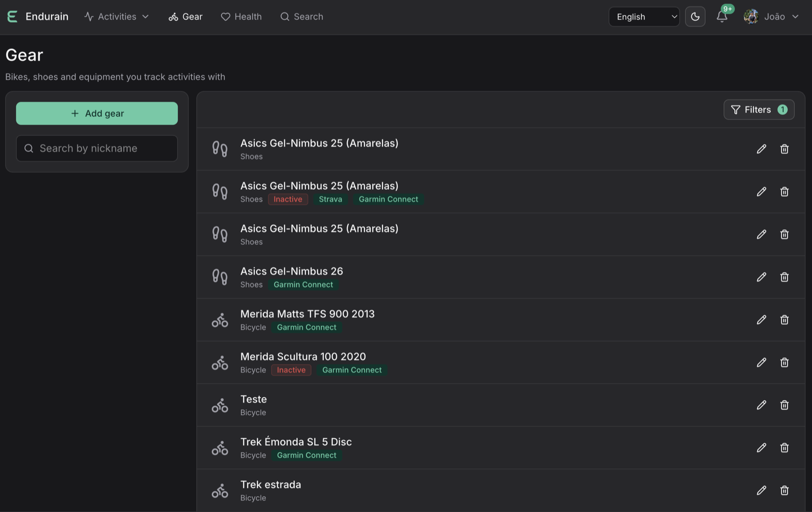
Task: Click the bicycle icon beside Trek estrada
Action: click(x=220, y=490)
